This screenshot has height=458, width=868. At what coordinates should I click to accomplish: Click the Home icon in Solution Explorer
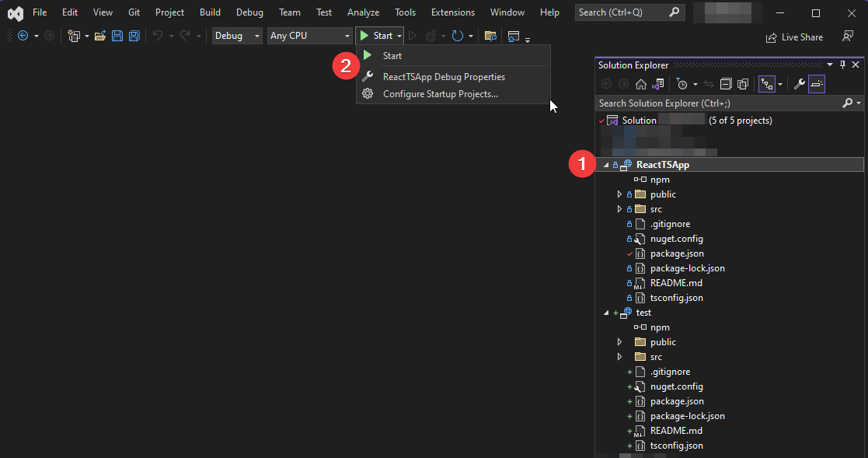tap(640, 83)
